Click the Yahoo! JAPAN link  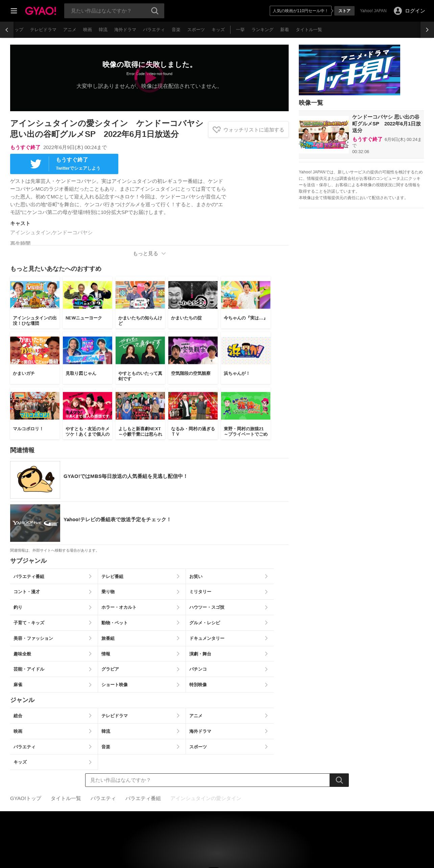pos(373,11)
